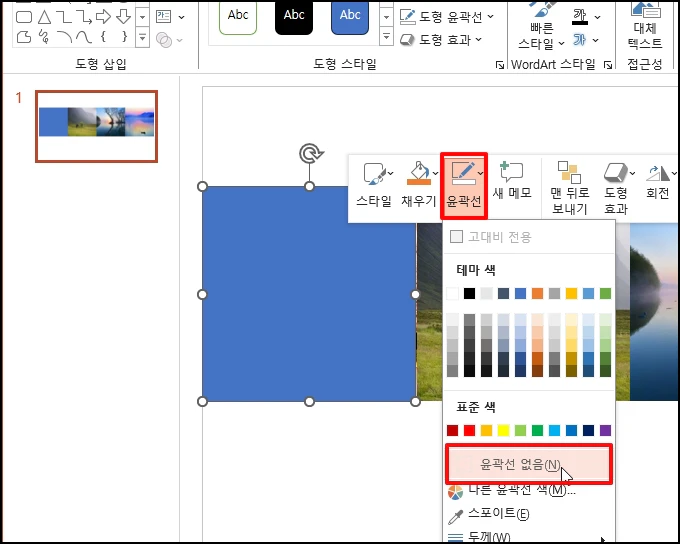680x544 pixels.
Task: Expand the shape styles gallery more arrow
Action: click(x=386, y=36)
